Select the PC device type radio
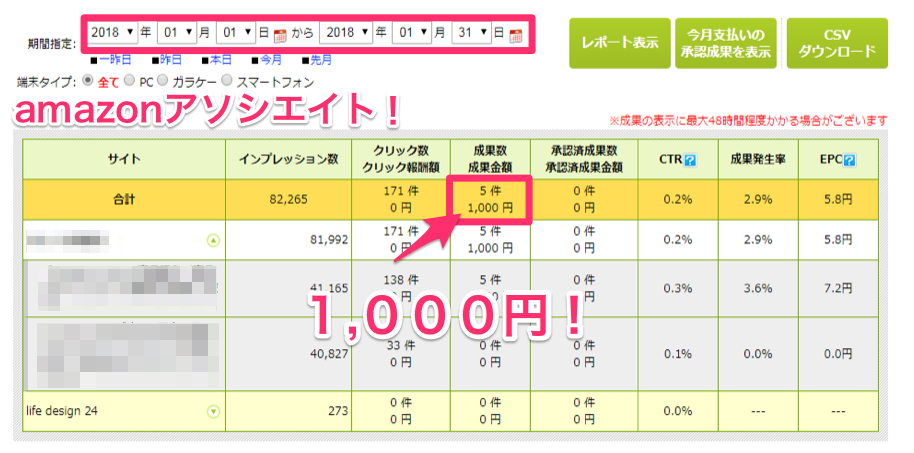Screen dimensions: 914x453 (129, 81)
